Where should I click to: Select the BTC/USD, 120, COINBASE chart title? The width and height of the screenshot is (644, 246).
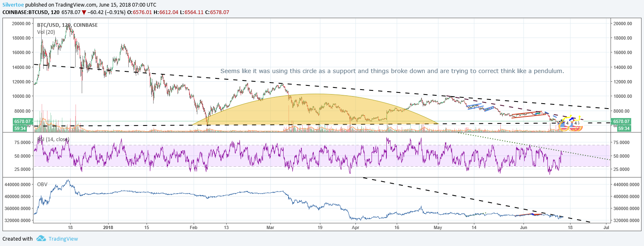pos(67,25)
